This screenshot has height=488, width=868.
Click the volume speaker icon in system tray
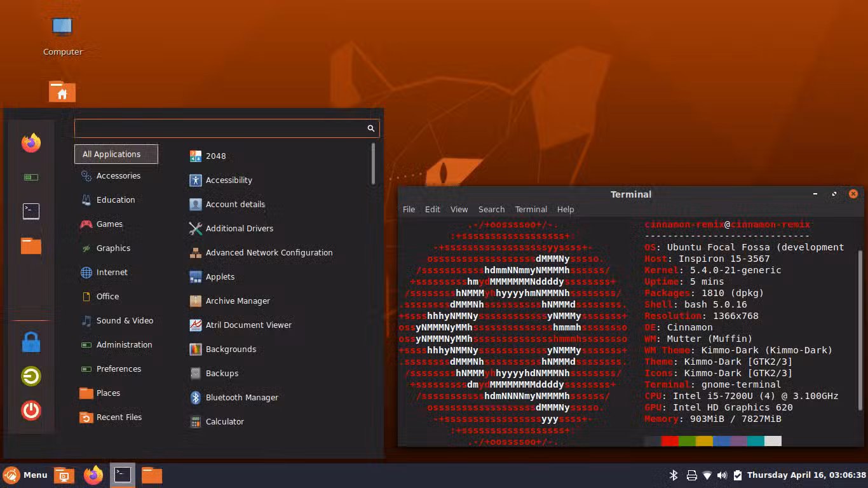(x=722, y=475)
